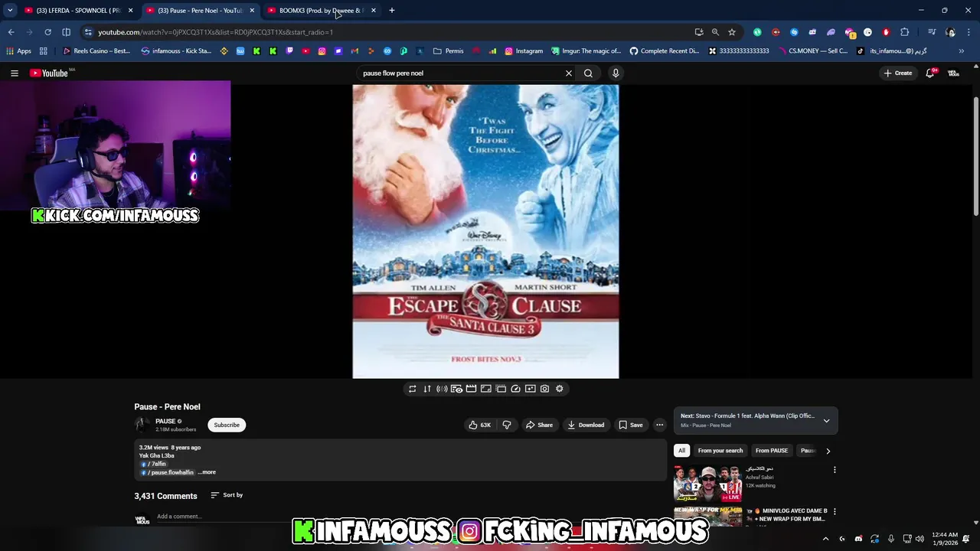Open Chrome three-dot menu
Screen dimensions: 980x551
pos(969,32)
